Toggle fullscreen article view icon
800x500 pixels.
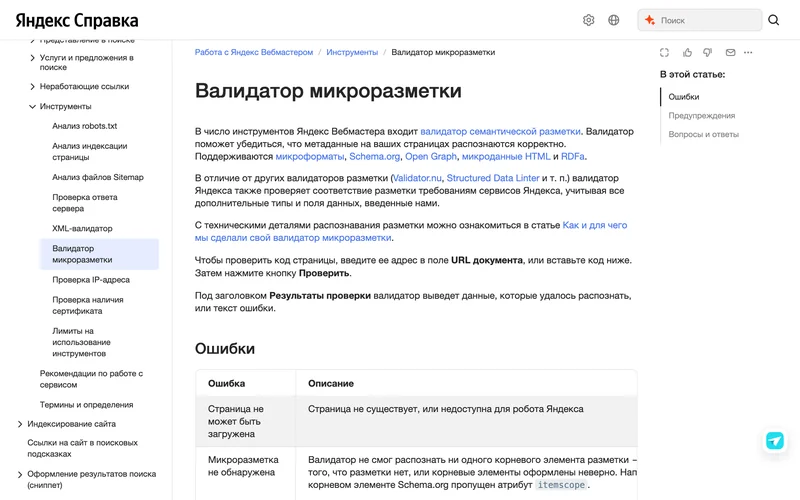tap(664, 53)
